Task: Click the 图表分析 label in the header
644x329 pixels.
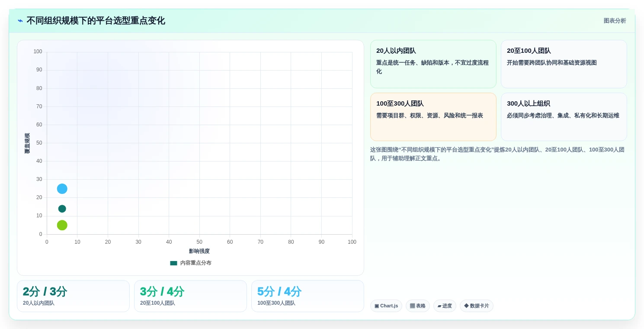Action: pyautogui.click(x=615, y=21)
